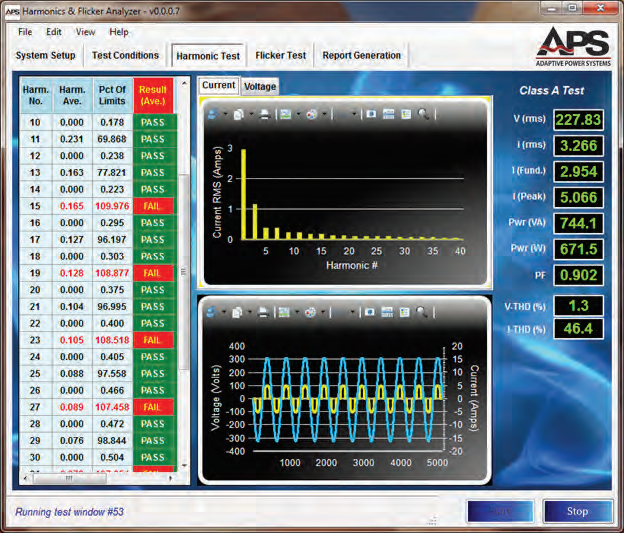Click the table's vertical scrollbar thumb
The height and width of the screenshot is (533, 624).
[x=183, y=271]
